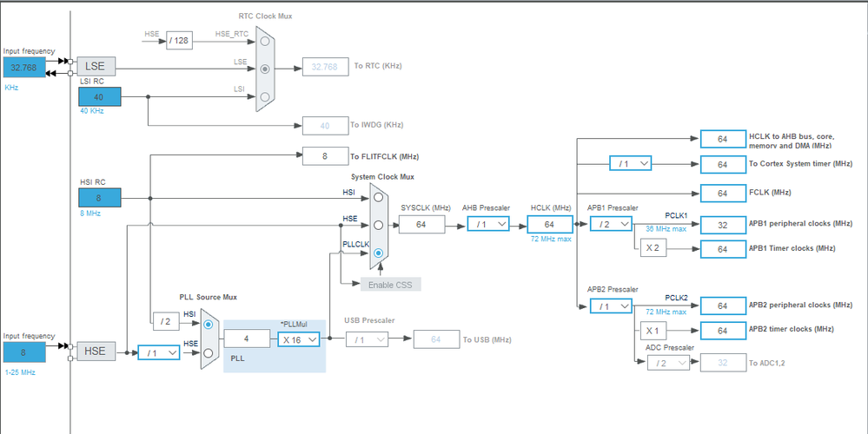Viewport: 868px width, 434px height.
Task: Select HSI in System Clock Mux
Action: click(x=378, y=197)
